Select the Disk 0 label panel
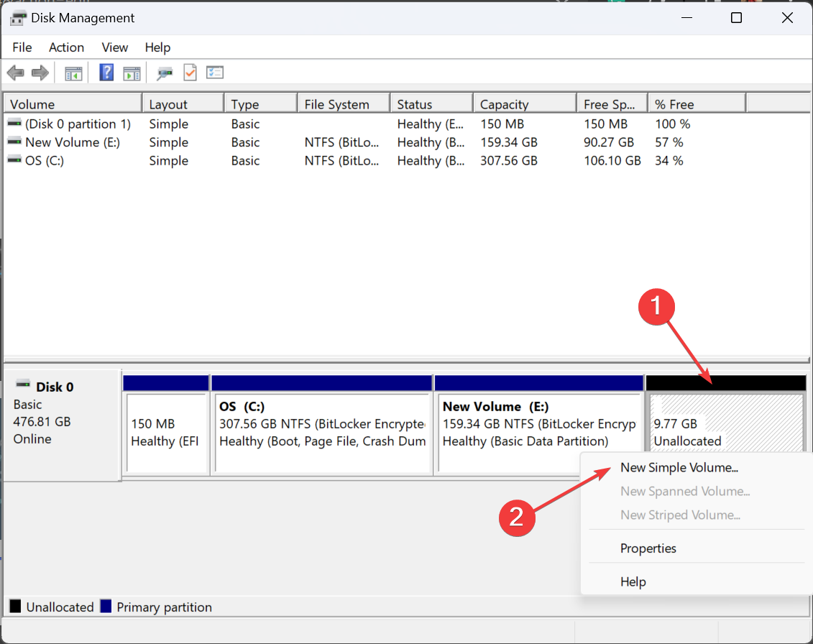813x644 pixels. 63,425
